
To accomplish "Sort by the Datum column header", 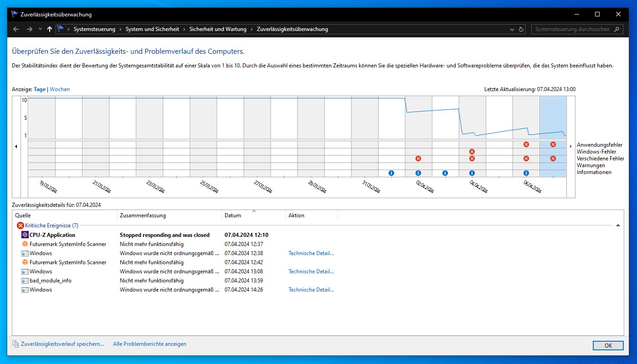I will [254, 215].
